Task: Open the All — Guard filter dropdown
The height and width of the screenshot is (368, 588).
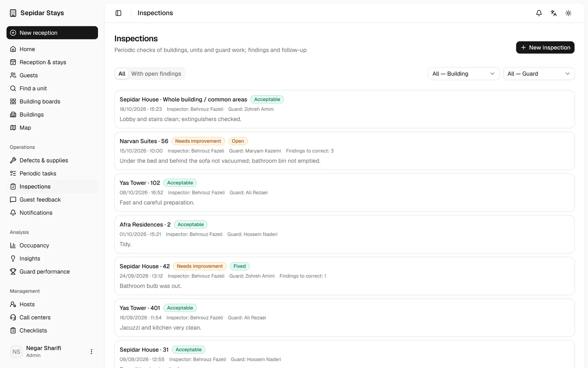Action: coord(539,74)
